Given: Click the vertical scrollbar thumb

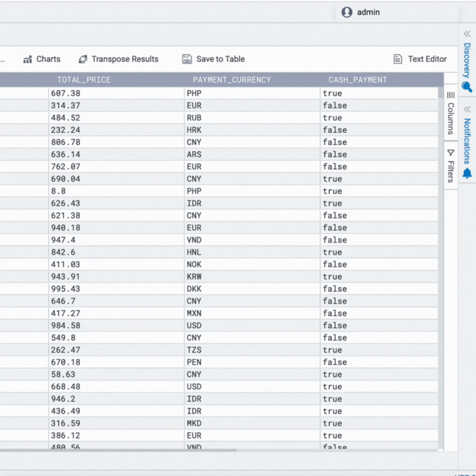Looking at the screenshot, I should (441, 93).
